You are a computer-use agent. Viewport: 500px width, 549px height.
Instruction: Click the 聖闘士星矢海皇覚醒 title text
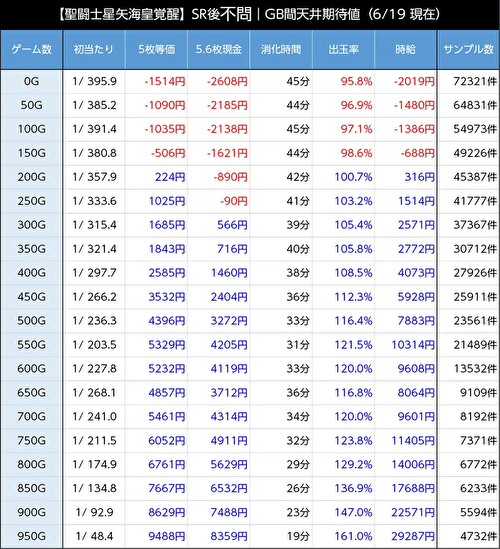tap(121, 14)
